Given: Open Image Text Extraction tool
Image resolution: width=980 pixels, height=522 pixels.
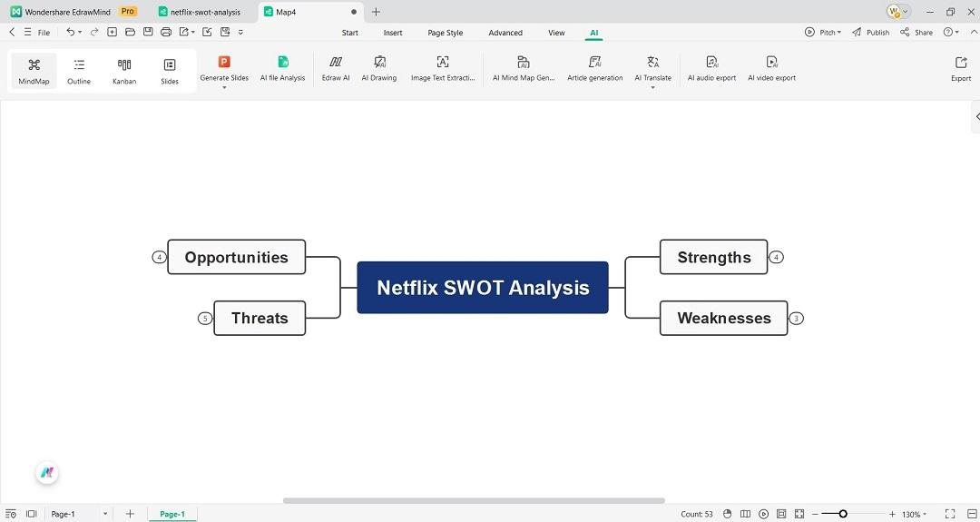Looking at the screenshot, I should click(x=443, y=68).
